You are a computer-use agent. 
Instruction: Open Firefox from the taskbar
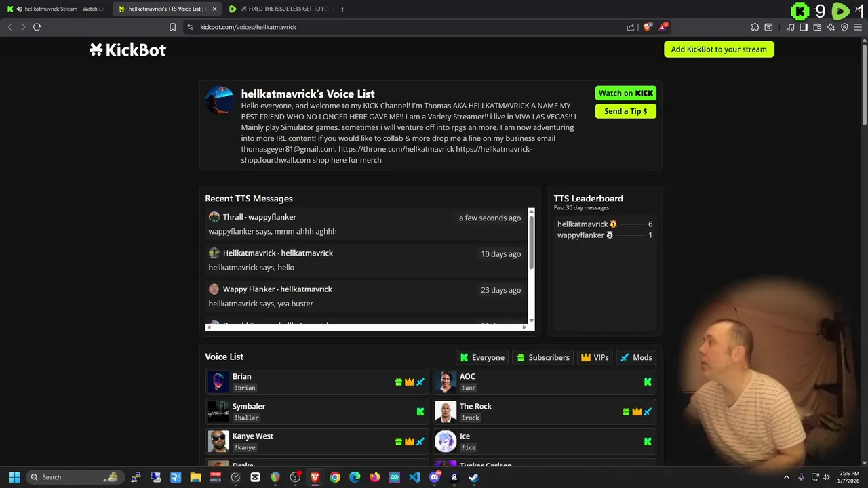(374, 477)
